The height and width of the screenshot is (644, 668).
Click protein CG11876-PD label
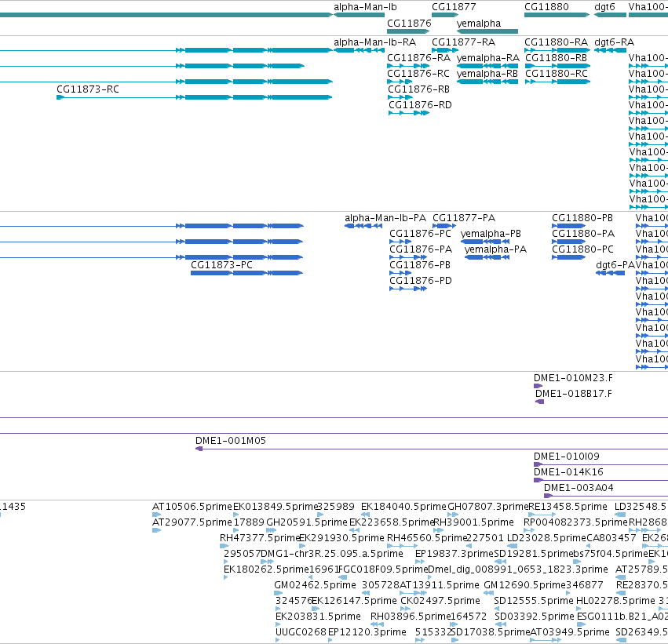tap(421, 281)
